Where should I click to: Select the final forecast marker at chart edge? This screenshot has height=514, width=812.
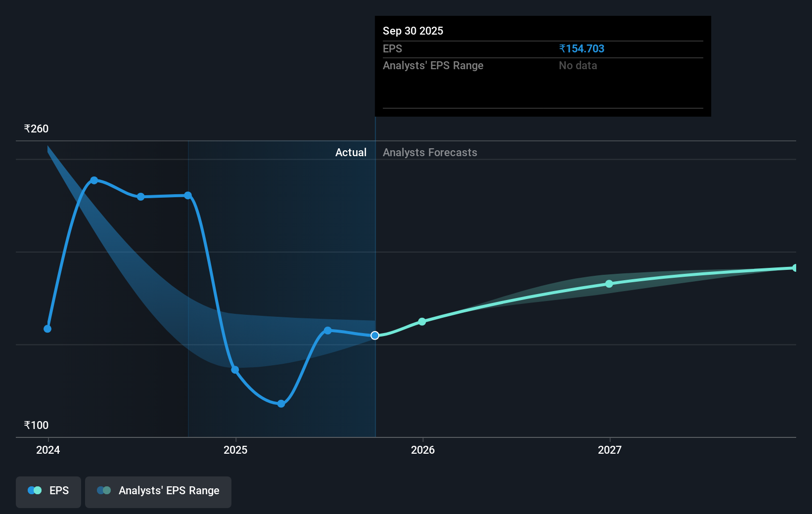[795, 268]
